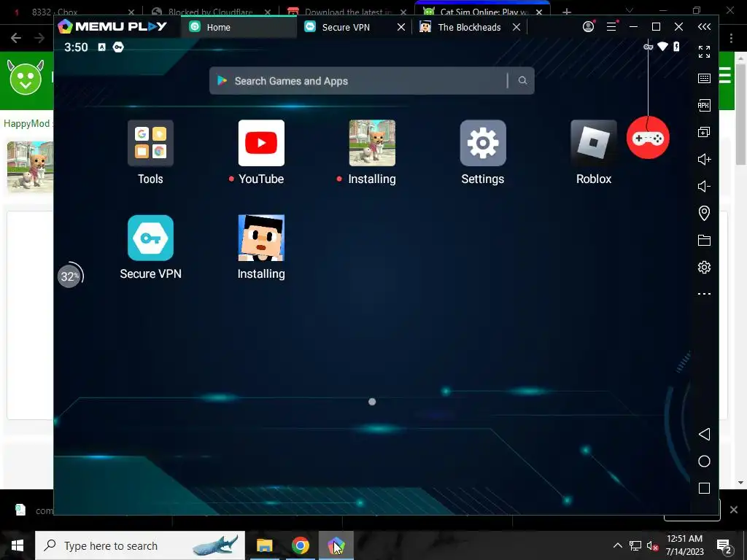Show more sidebar tools via three dots
The width and height of the screenshot is (747, 560).
point(704,294)
